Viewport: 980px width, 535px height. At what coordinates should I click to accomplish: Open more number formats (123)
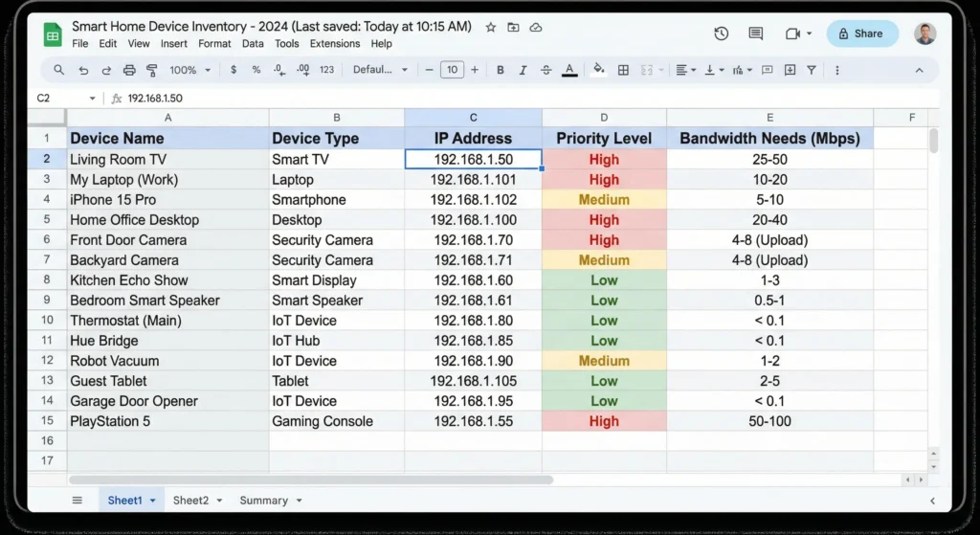pyautogui.click(x=327, y=70)
